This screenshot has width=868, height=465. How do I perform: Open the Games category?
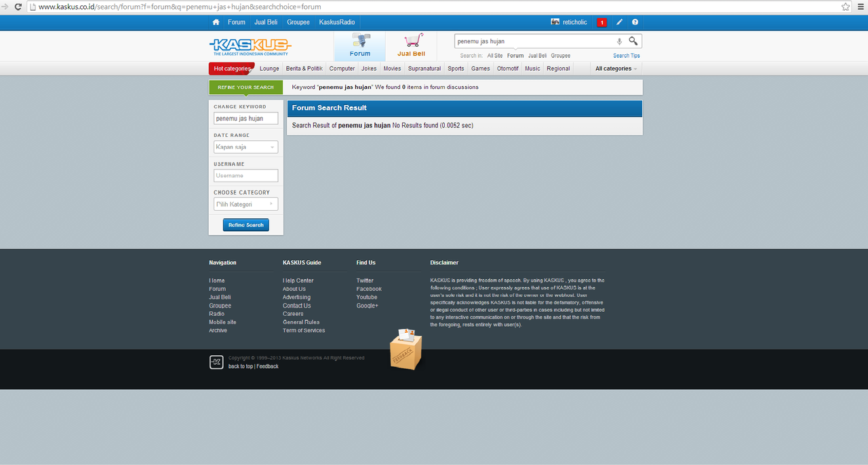click(x=481, y=68)
